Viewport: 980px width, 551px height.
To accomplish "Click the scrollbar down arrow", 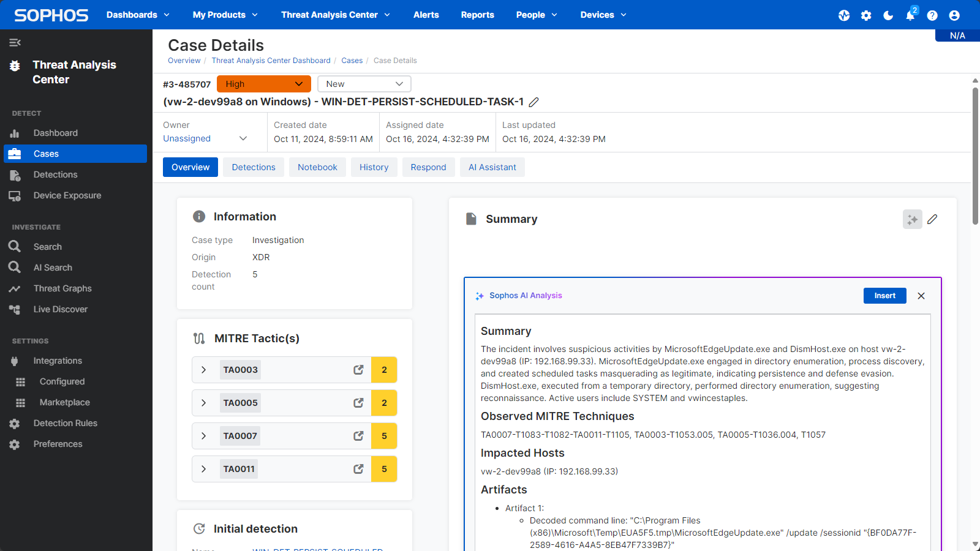I will (975, 544).
